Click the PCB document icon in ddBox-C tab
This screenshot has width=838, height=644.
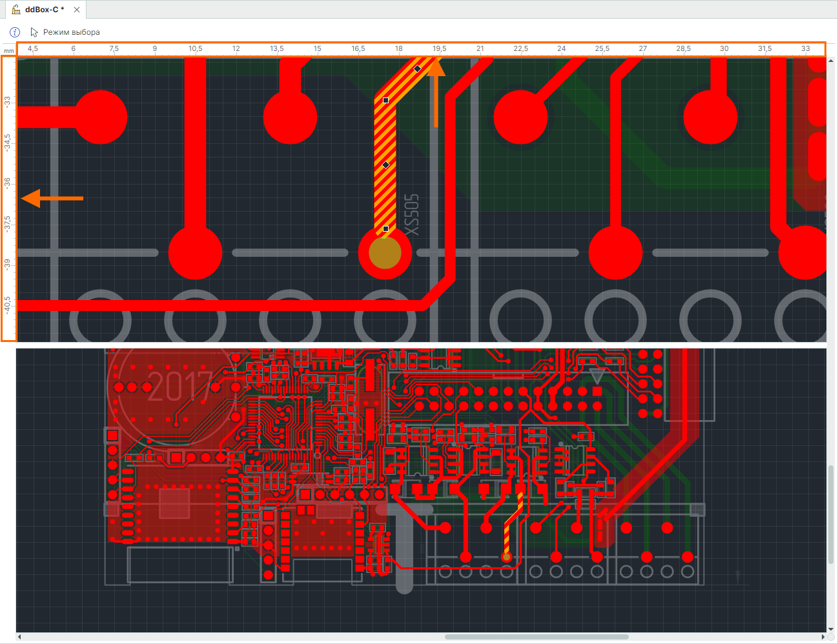tap(16, 10)
